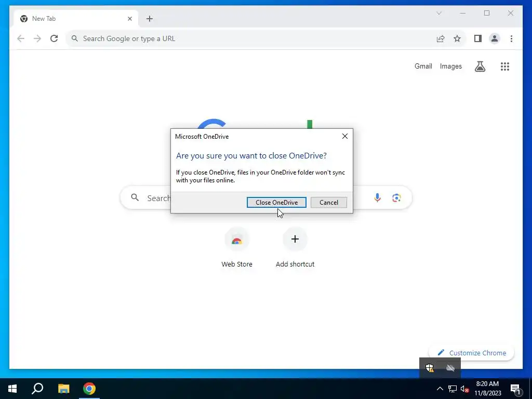Open File Explorer from taskbar
This screenshot has width=532, height=399.
tap(63, 389)
